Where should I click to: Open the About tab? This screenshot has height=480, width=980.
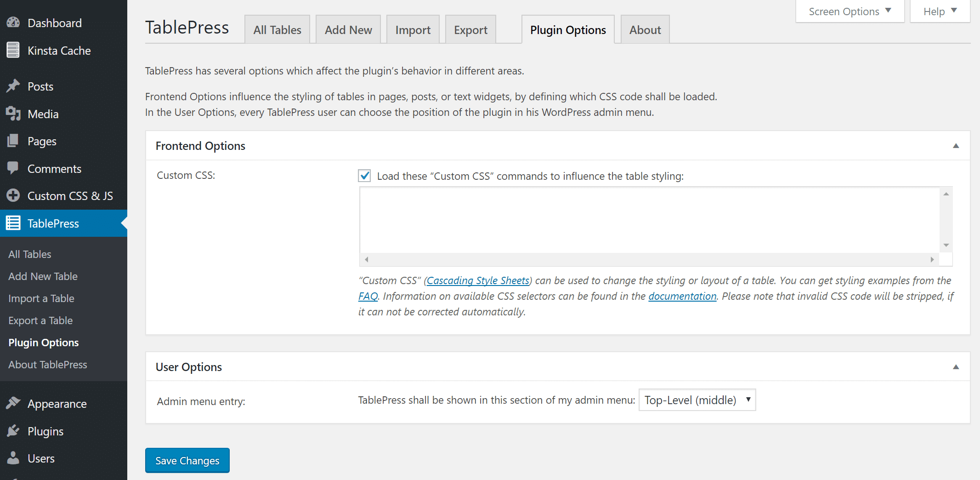click(645, 29)
